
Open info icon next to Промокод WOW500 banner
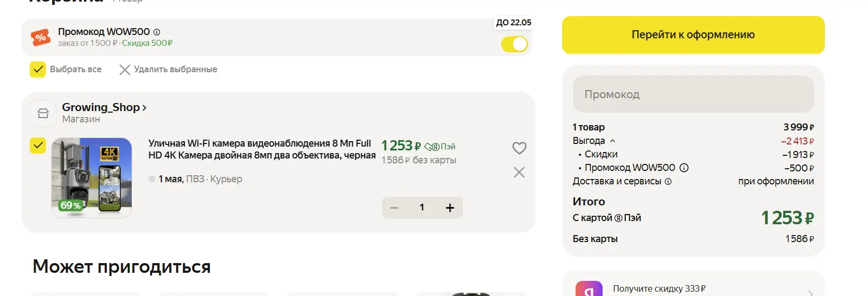[156, 32]
